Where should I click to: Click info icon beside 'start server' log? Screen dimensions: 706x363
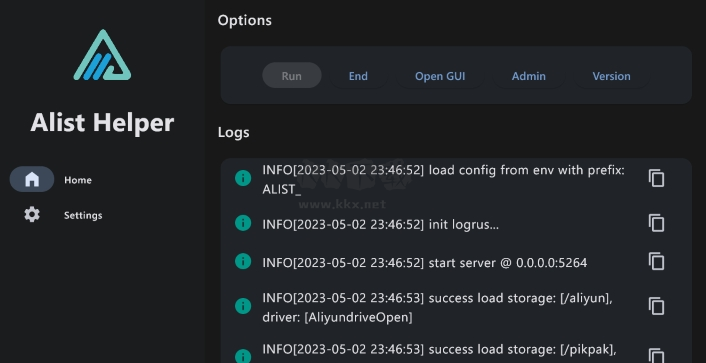click(243, 261)
